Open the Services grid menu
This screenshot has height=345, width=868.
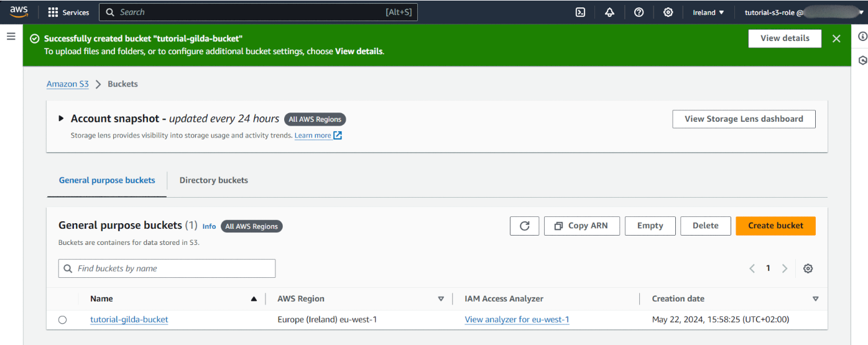(x=53, y=12)
